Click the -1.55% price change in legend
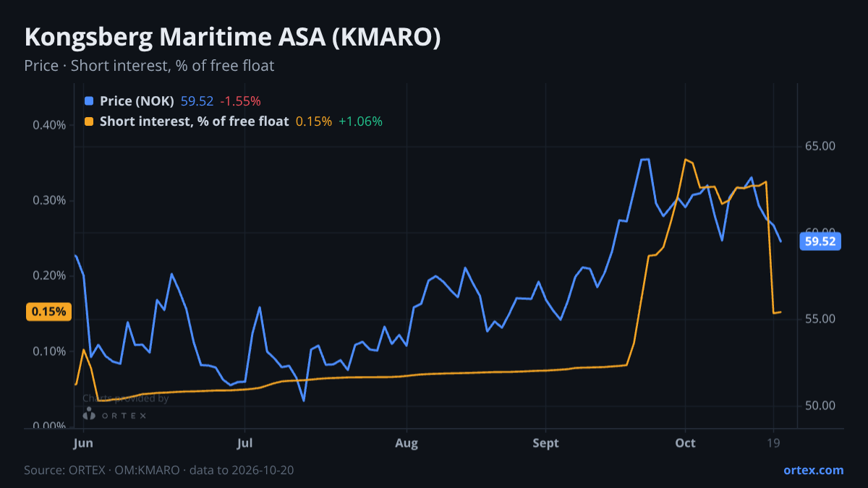This screenshot has height=488, width=868. tap(240, 101)
